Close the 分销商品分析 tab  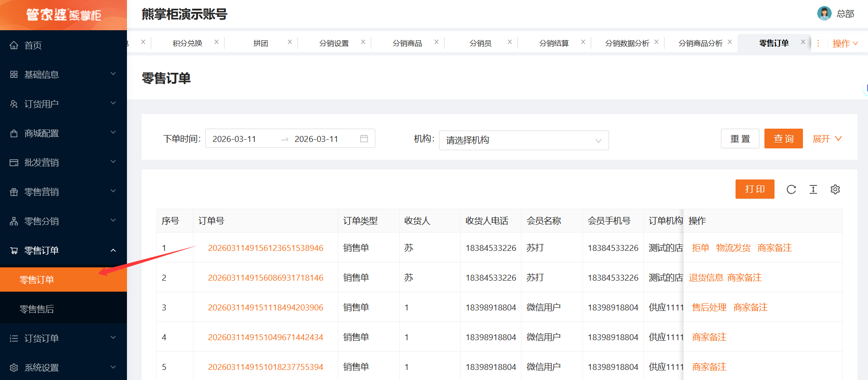pyautogui.click(x=730, y=42)
